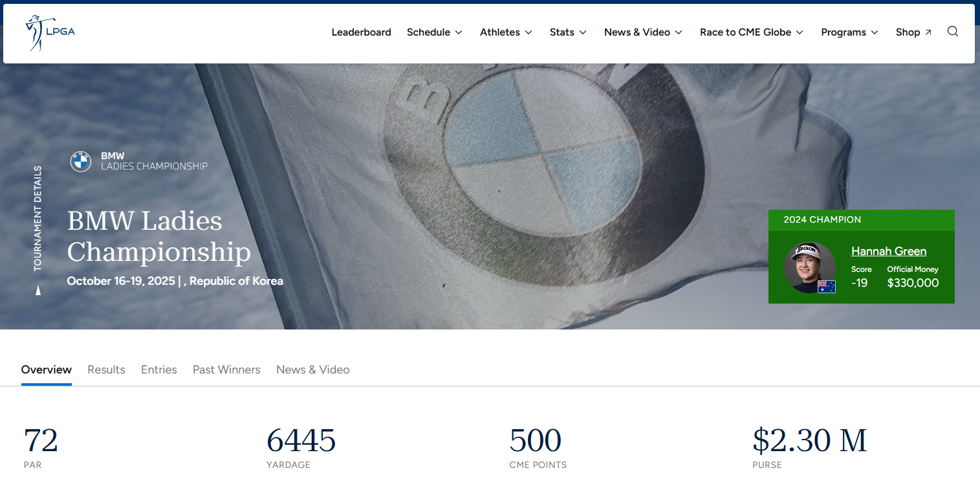The width and height of the screenshot is (980, 479).
Task: Open the Leaderboard page
Action: pyautogui.click(x=361, y=32)
